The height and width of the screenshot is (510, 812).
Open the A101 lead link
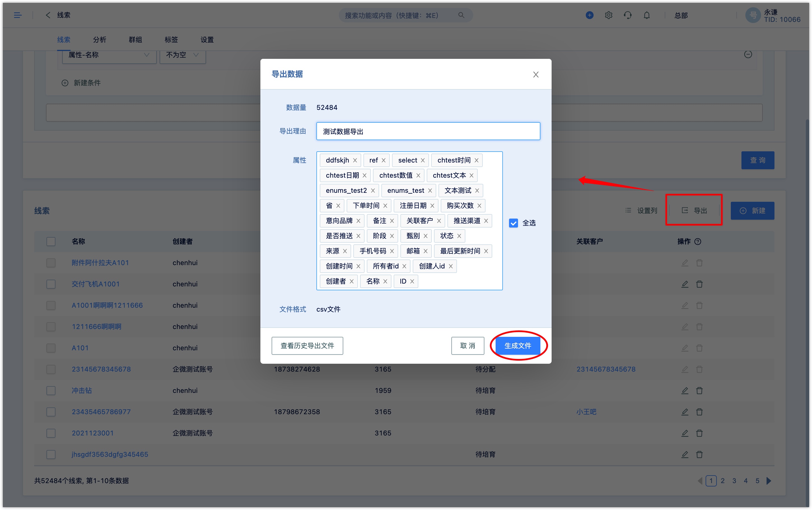click(x=80, y=348)
